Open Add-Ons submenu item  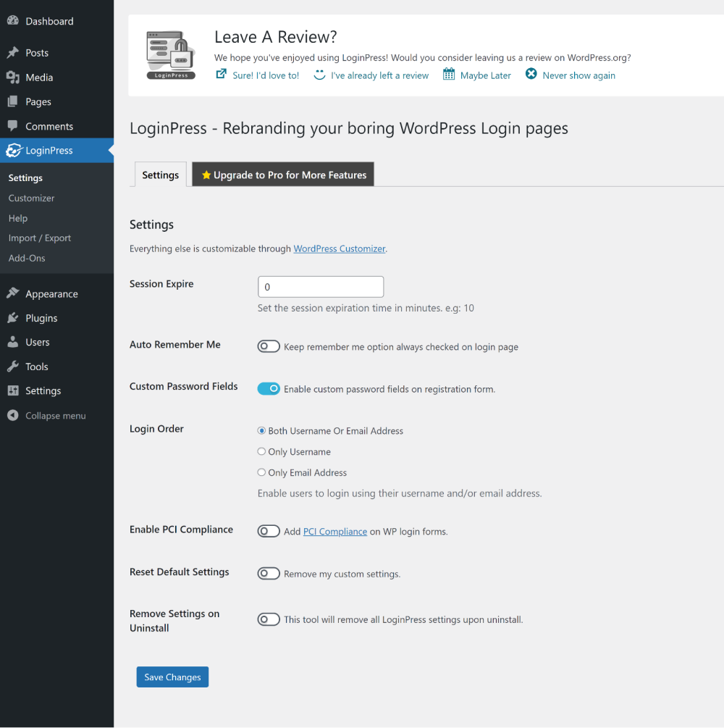(x=27, y=258)
